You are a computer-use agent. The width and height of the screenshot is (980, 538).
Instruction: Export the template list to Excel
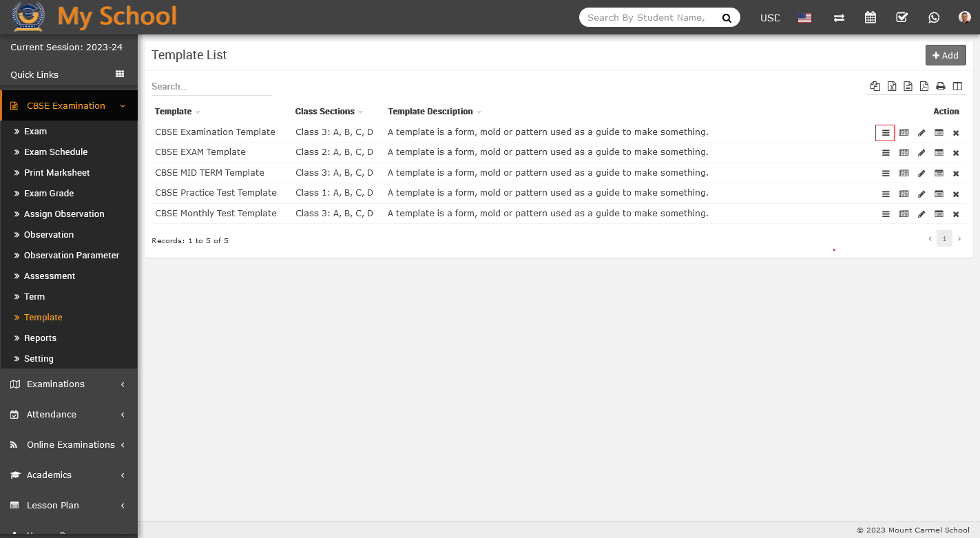[892, 86]
